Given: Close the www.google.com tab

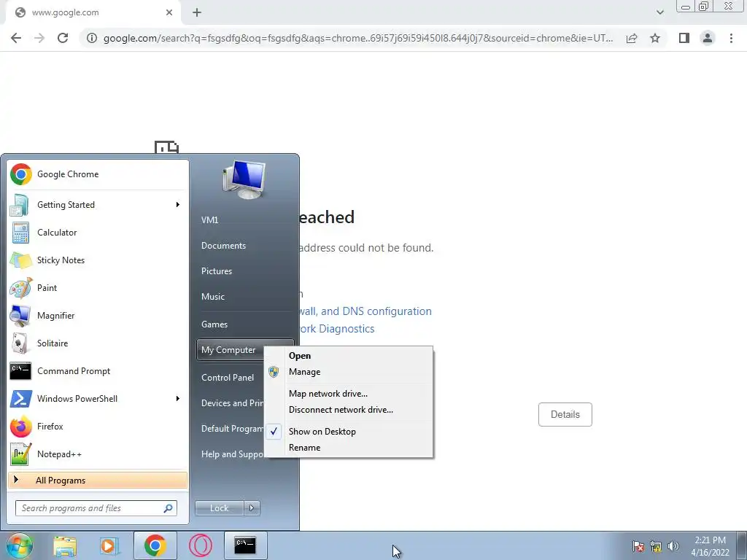Looking at the screenshot, I should [169, 13].
